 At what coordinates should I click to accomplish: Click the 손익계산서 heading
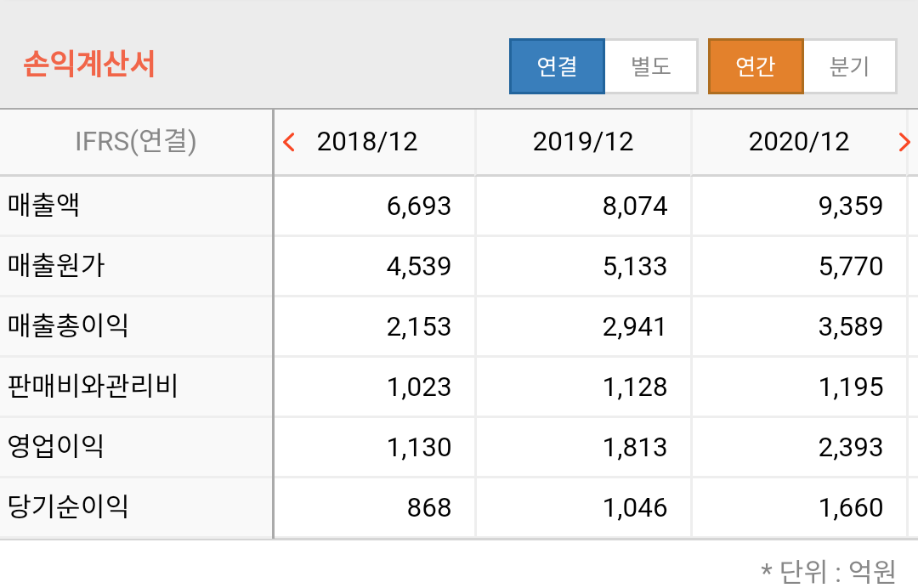(x=89, y=63)
